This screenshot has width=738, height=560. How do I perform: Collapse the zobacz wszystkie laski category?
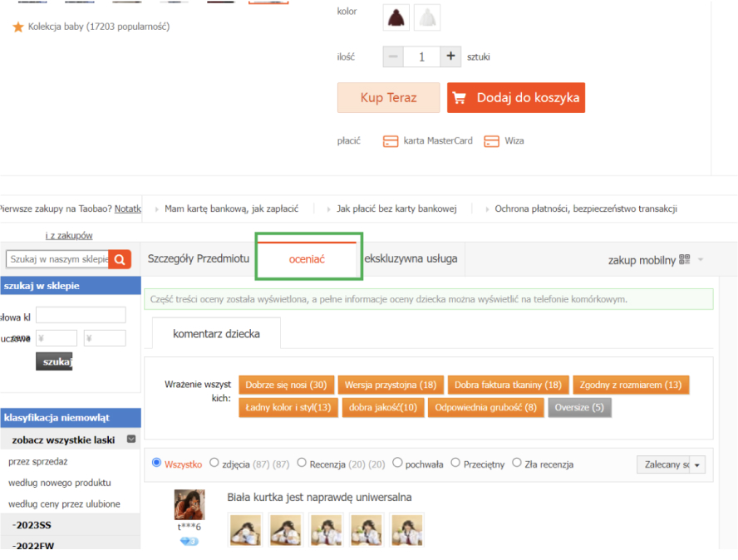[130, 440]
